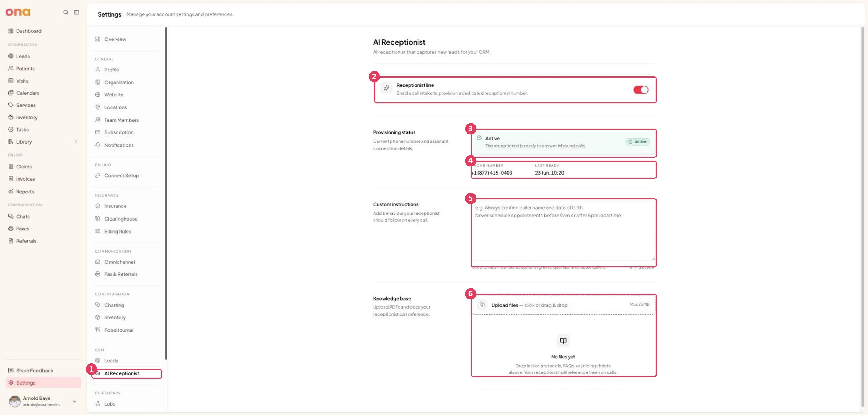Open Leads under CRM settings
868x415 pixels.
(111, 361)
